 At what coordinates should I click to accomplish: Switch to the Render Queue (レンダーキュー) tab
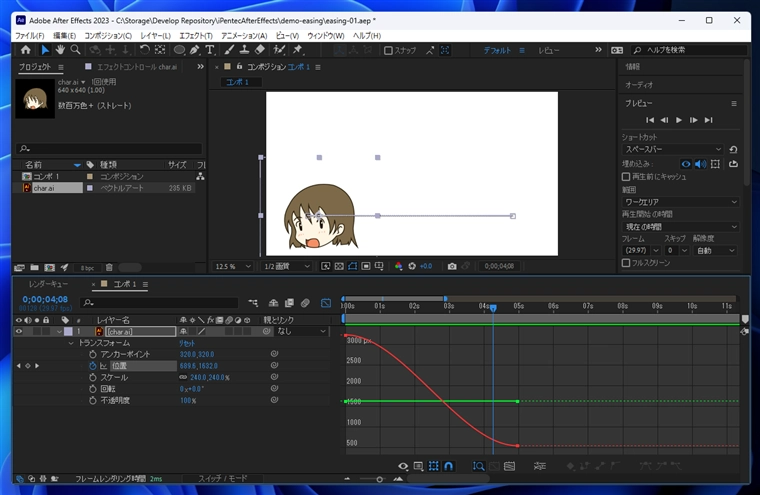pos(48,284)
